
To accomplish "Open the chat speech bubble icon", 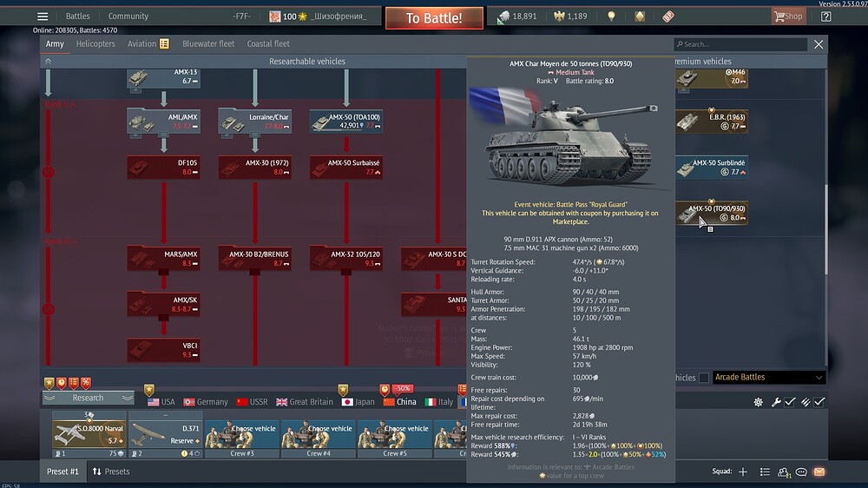I will [801, 472].
